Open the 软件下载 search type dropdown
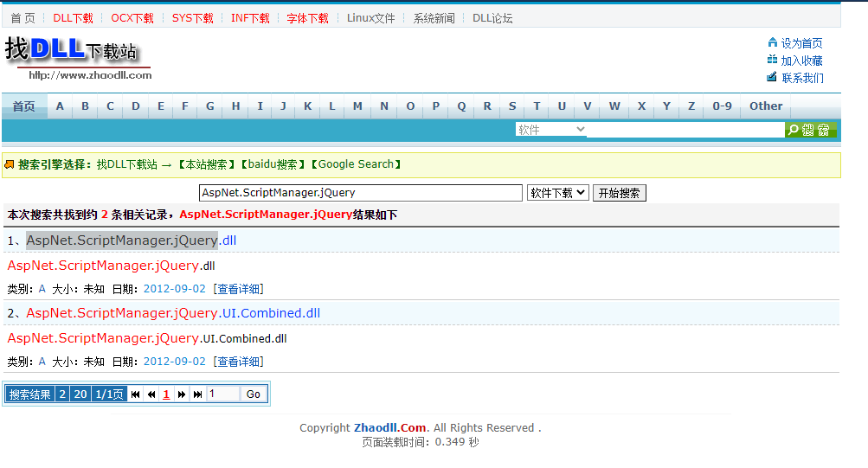Image resolution: width=868 pixels, height=468 pixels. click(557, 193)
